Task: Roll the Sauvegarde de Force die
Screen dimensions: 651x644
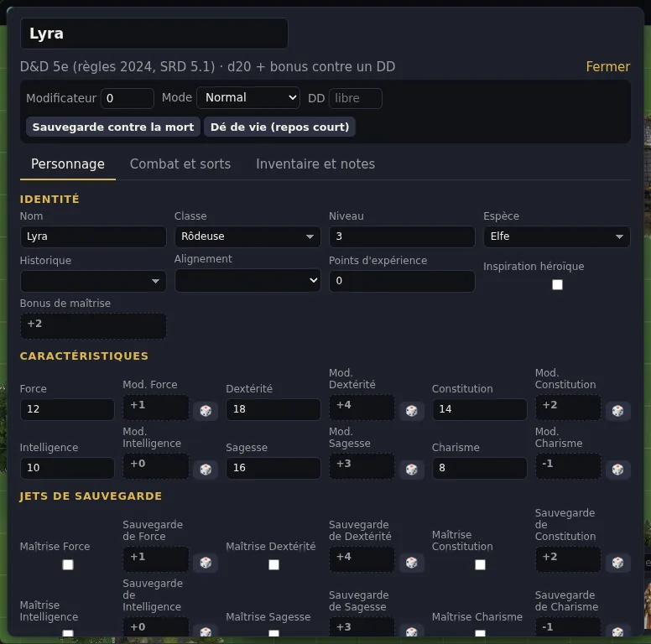Action: (206, 563)
